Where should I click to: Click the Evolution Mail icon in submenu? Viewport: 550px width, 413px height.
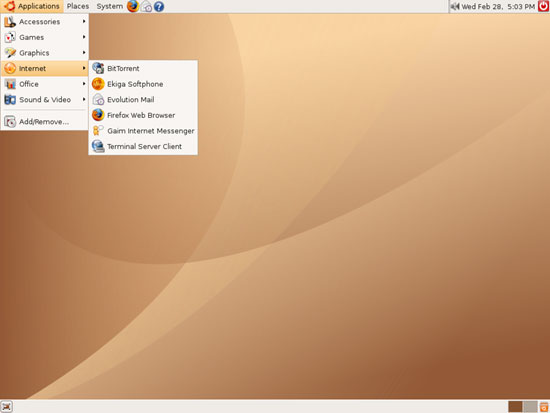point(98,100)
